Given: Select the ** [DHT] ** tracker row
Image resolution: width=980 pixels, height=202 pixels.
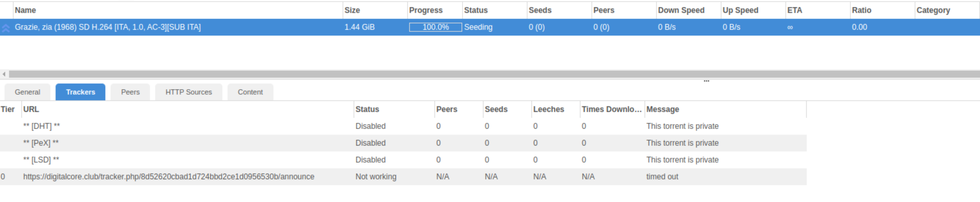Looking at the screenshot, I should (41, 126).
